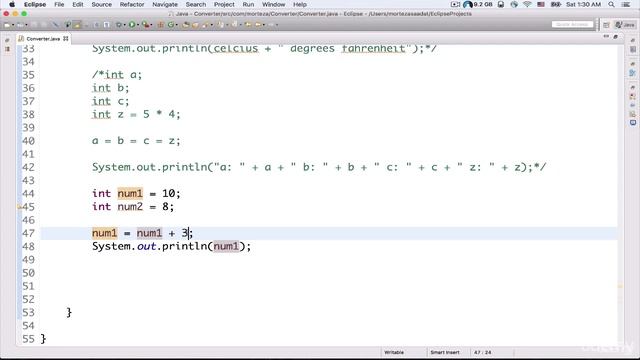The height and width of the screenshot is (360, 640).
Task: Close the Converter.java tab
Action: tap(66, 39)
